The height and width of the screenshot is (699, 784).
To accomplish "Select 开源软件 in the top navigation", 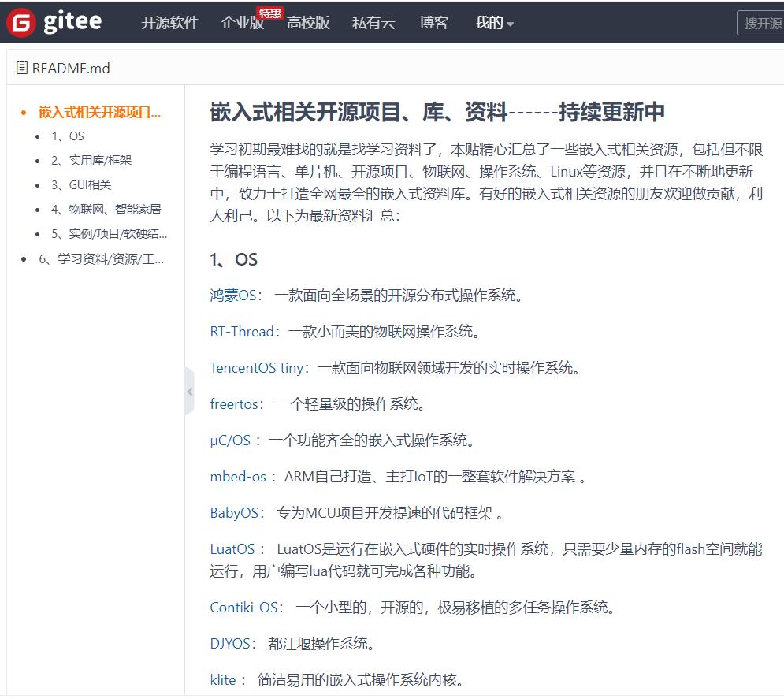I will [169, 24].
